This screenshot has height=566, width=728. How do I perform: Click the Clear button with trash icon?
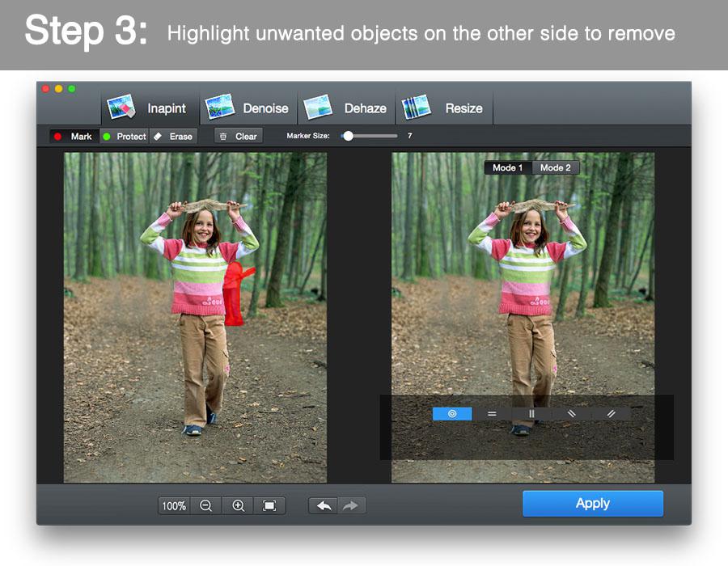(x=239, y=137)
